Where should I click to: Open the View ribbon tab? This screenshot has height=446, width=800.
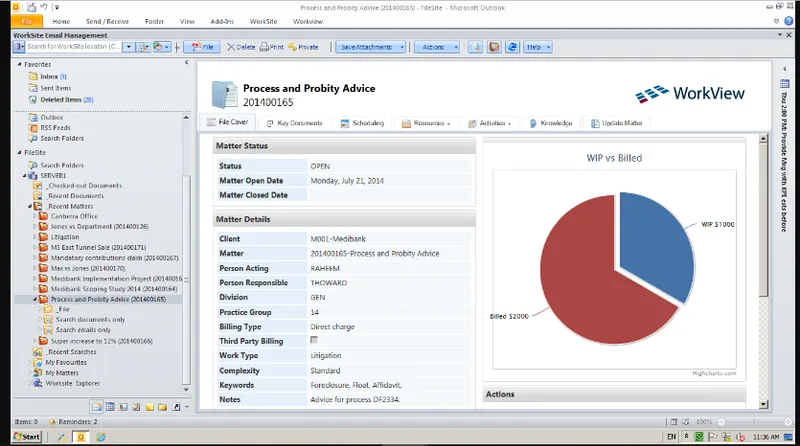(x=187, y=21)
